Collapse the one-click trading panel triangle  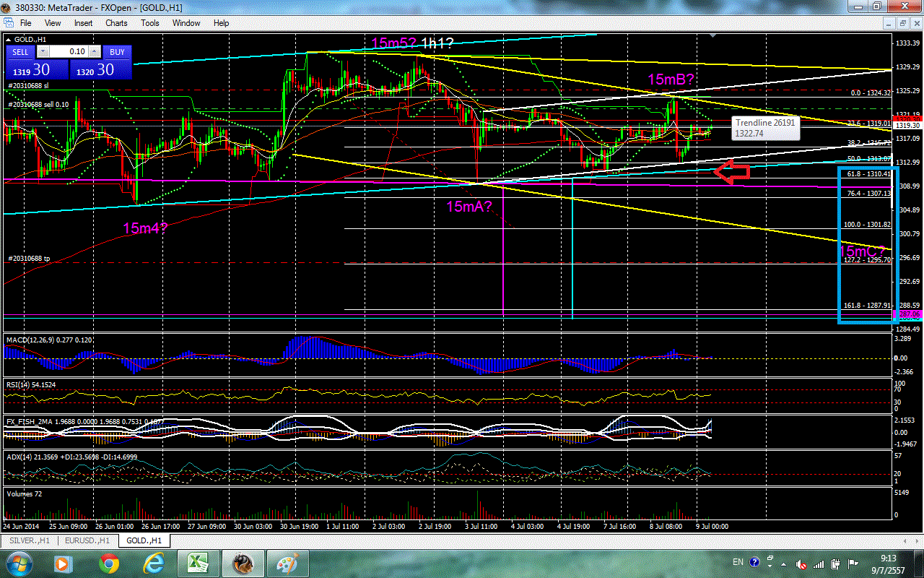click(8, 38)
